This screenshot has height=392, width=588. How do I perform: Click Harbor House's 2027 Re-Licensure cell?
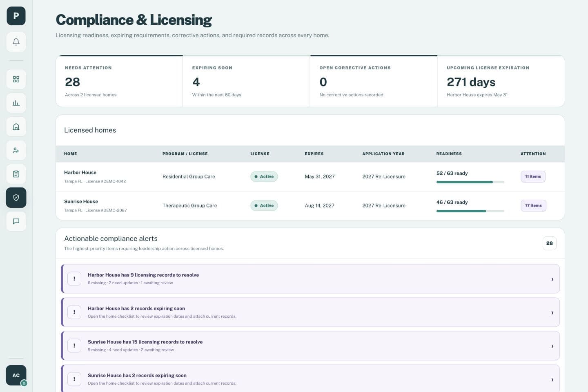pos(384,176)
